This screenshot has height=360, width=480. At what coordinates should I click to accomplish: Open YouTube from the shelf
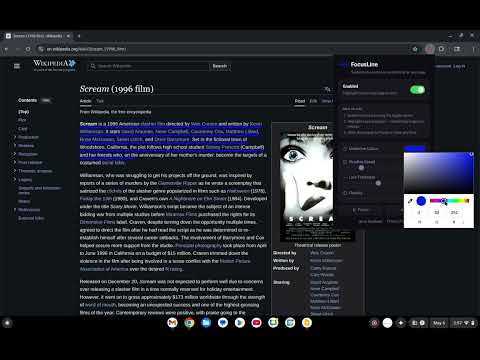coord(256,323)
